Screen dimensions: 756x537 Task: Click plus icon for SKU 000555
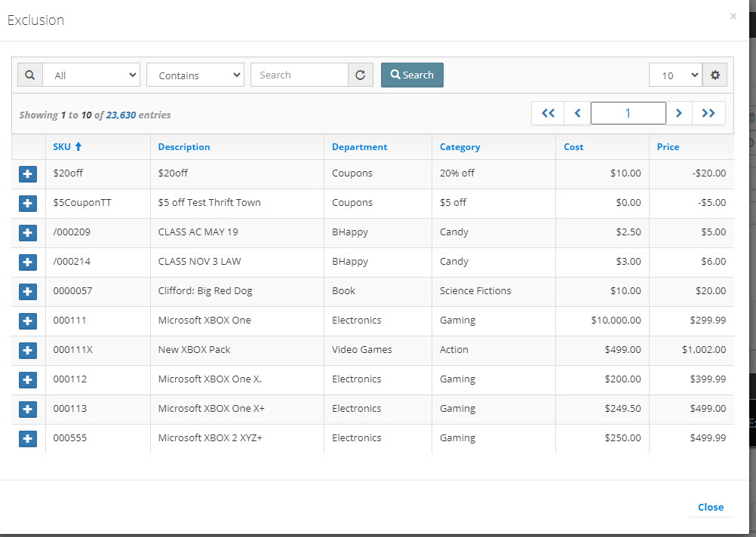pyautogui.click(x=28, y=439)
